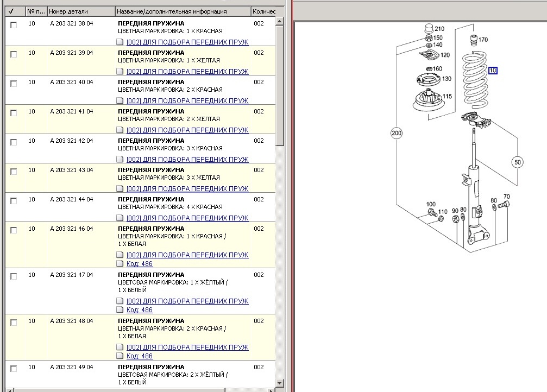Screen dimensions: 547x392
Task: Click the scroll-down arrow of the parts list
Action: point(280,382)
